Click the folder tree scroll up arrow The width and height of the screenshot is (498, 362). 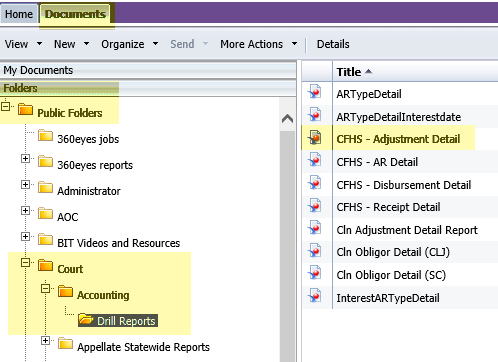287,118
